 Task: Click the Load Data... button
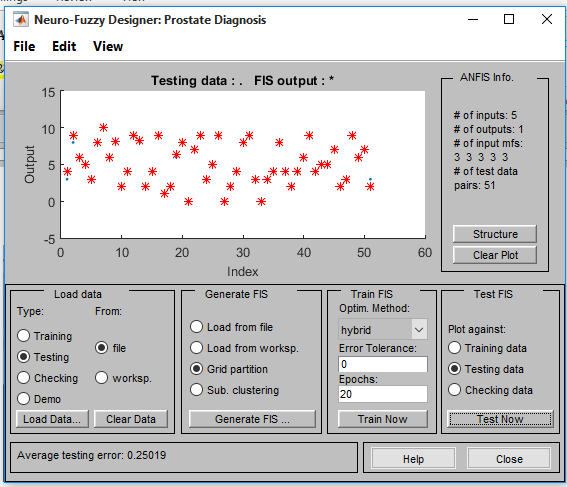pyautogui.click(x=52, y=419)
